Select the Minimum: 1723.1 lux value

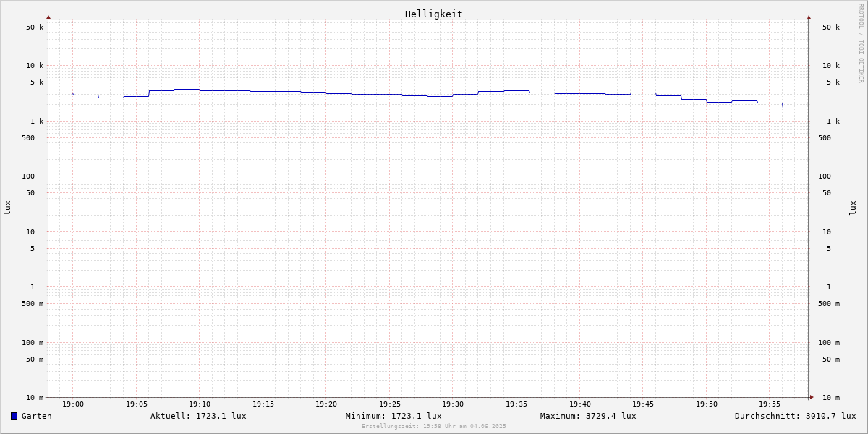(393, 416)
